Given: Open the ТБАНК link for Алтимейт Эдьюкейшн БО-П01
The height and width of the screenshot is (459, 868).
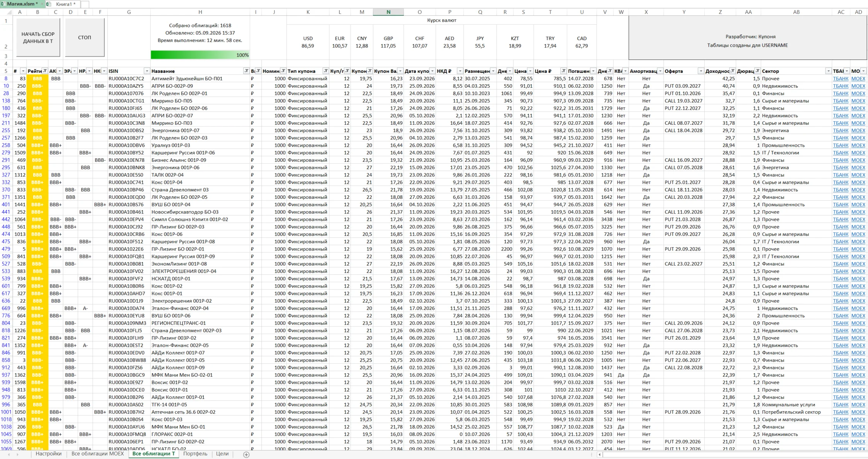Looking at the screenshot, I should click(x=841, y=79).
